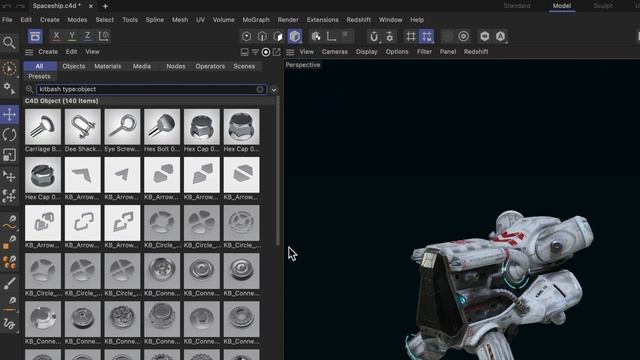This screenshot has width=640, height=360.
Task: Click the Texture mode icon
Action: 316,36
